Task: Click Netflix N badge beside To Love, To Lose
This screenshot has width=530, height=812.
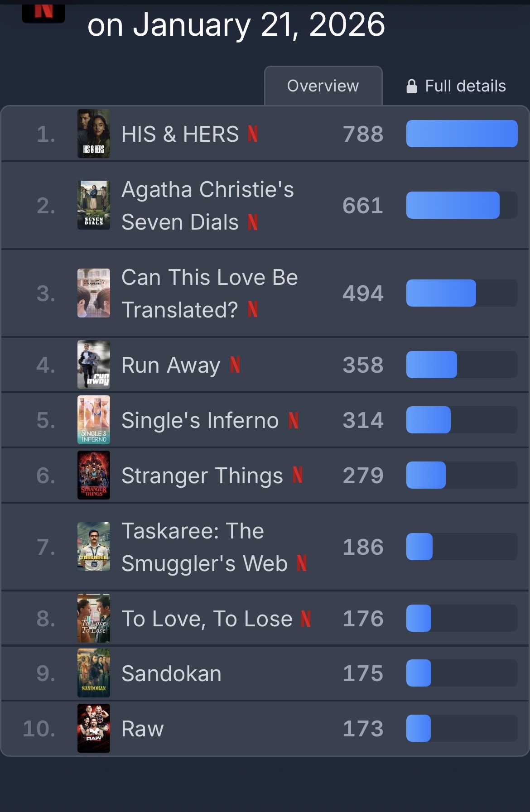Action: [x=306, y=619]
